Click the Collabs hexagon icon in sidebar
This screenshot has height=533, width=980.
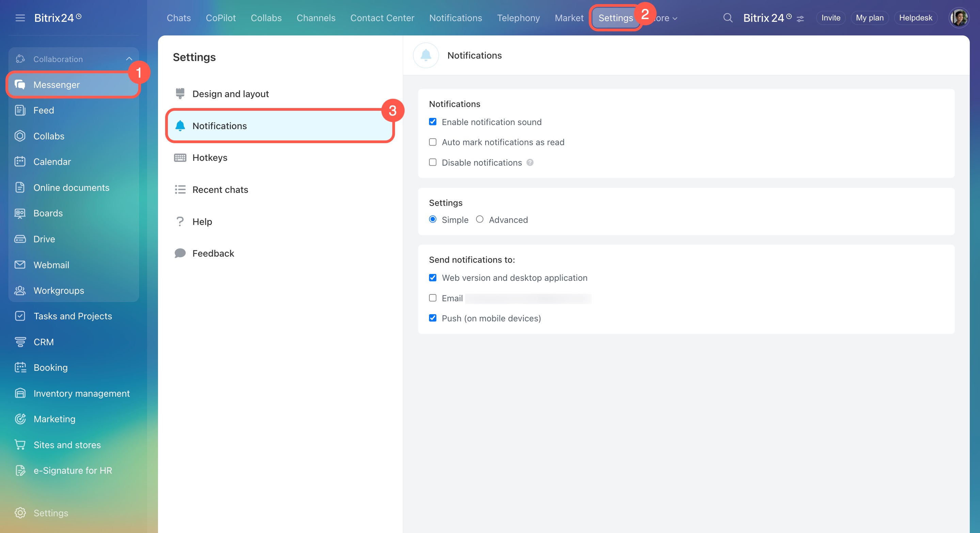click(x=20, y=136)
